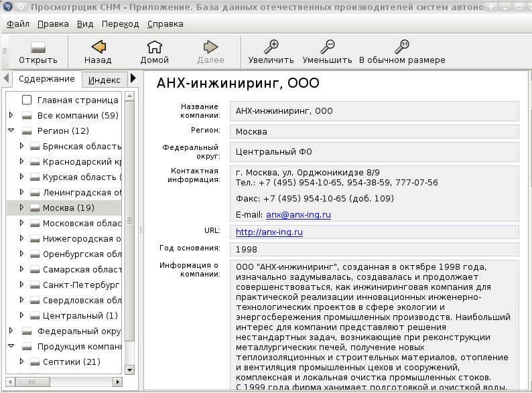The width and height of the screenshot is (532, 393).
Task: Click the tree horizontal scrollbar thumb
Action: 33,382
